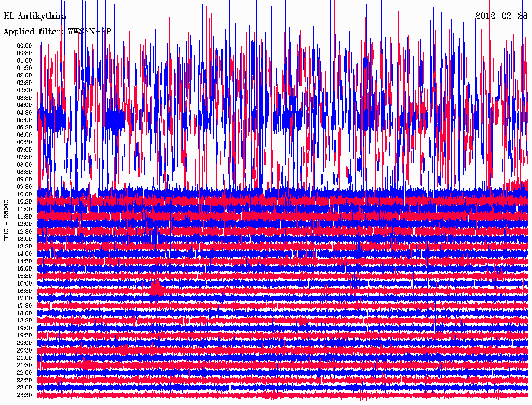The width and height of the screenshot is (532, 405).
Task: Select the 13:30 time label
Action: 24,246
